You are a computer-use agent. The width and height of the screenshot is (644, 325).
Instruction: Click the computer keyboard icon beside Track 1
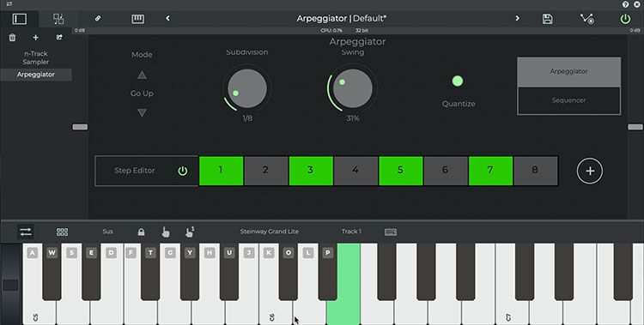coord(391,232)
